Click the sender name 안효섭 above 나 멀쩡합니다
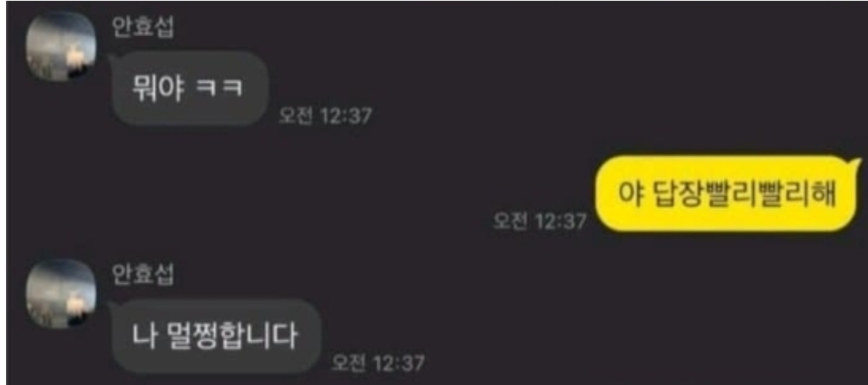Viewport: 868px width, 385px height. (143, 275)
